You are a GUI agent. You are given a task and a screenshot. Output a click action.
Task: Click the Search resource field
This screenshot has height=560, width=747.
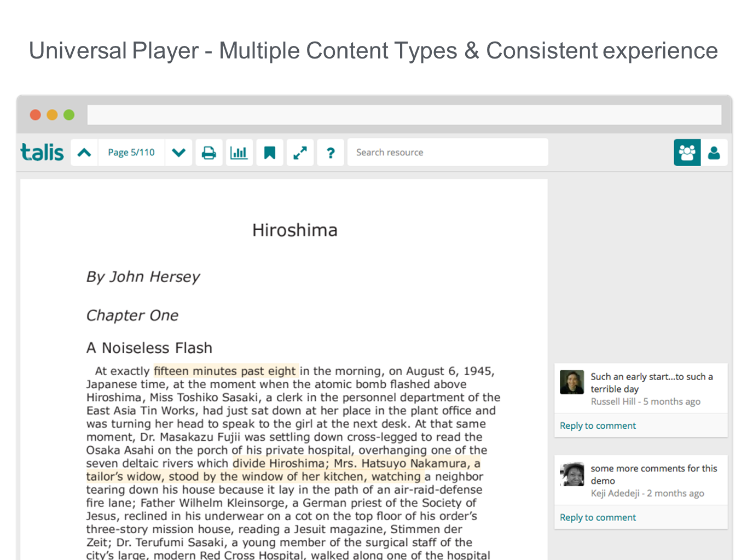coord(447,153)
